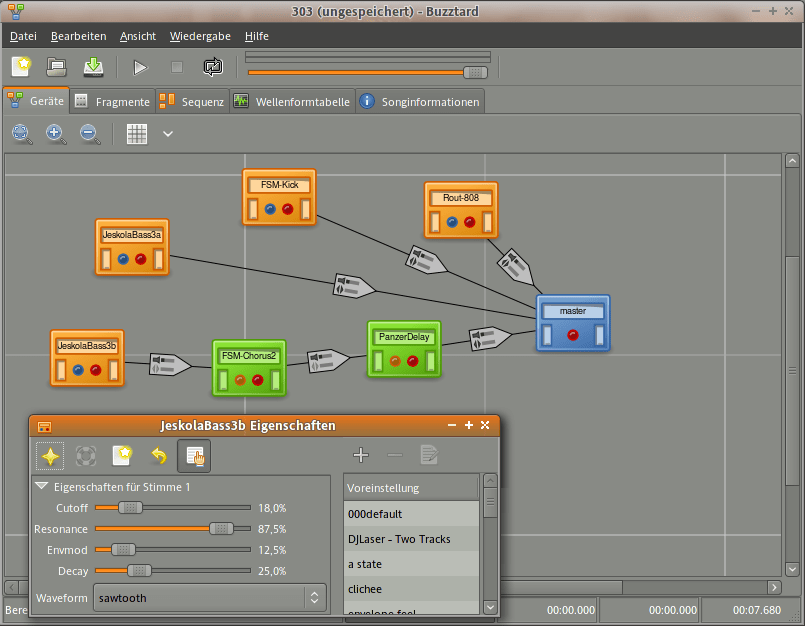Toggle the grid display icon

(x=137, y=133)
